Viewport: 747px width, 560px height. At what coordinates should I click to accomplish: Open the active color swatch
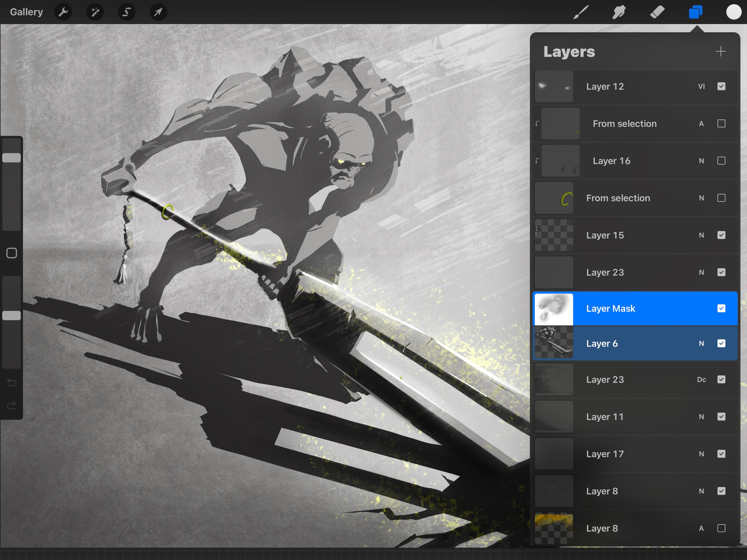click(734, 12)
